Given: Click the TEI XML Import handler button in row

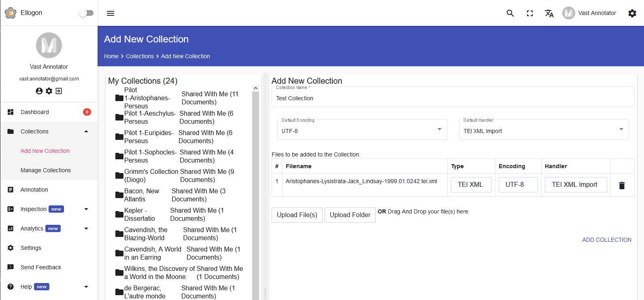Looking at the screenshot, I should (x=576, y=185).
